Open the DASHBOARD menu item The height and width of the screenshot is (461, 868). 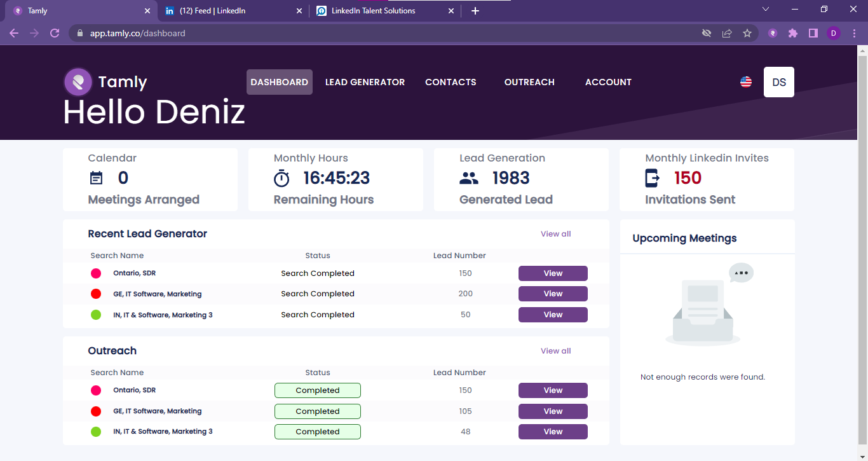click(x=280, y=82)
